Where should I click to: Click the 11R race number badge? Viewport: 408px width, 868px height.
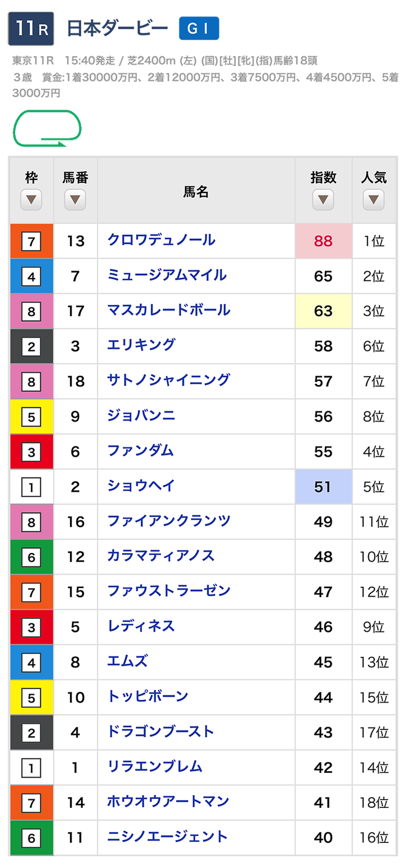pyautogui.click(x=31, y=29)
